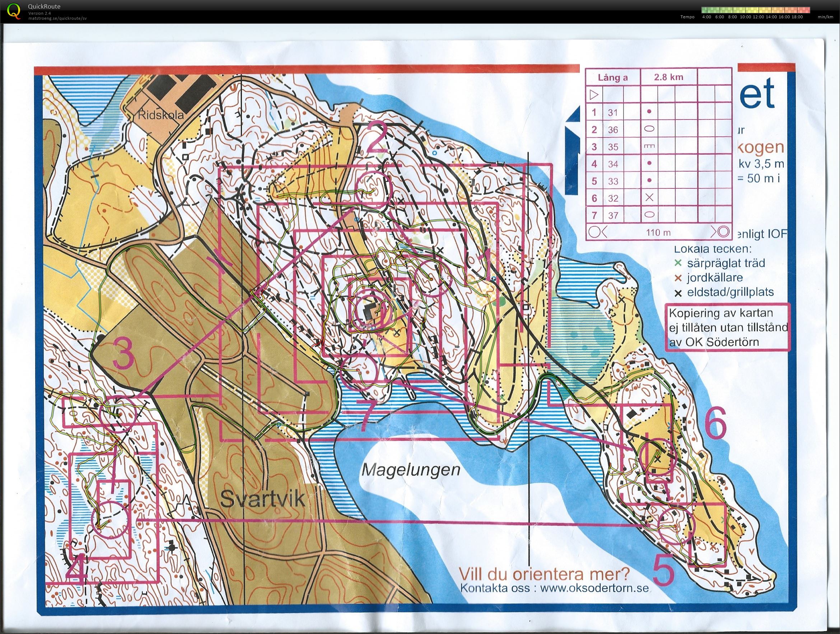The image size is (840, 634).
Task: Click control code 35 in table
Action: coord(612,147)
